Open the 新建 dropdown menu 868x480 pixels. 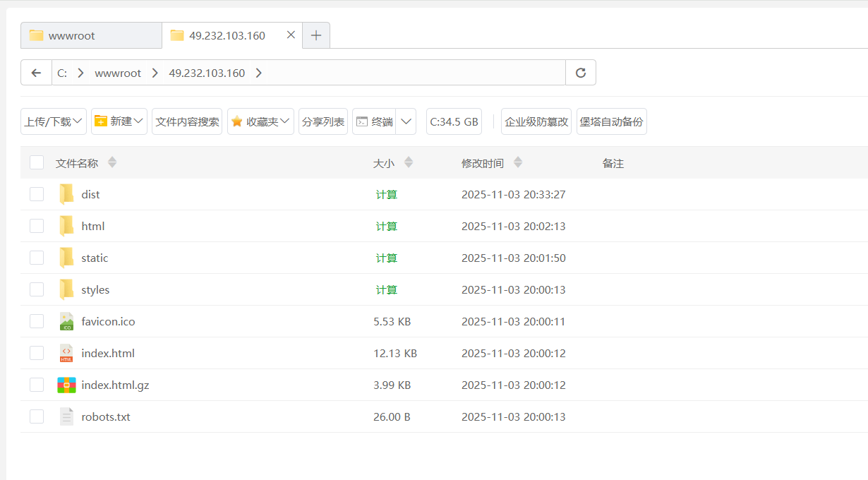[119, 121]
